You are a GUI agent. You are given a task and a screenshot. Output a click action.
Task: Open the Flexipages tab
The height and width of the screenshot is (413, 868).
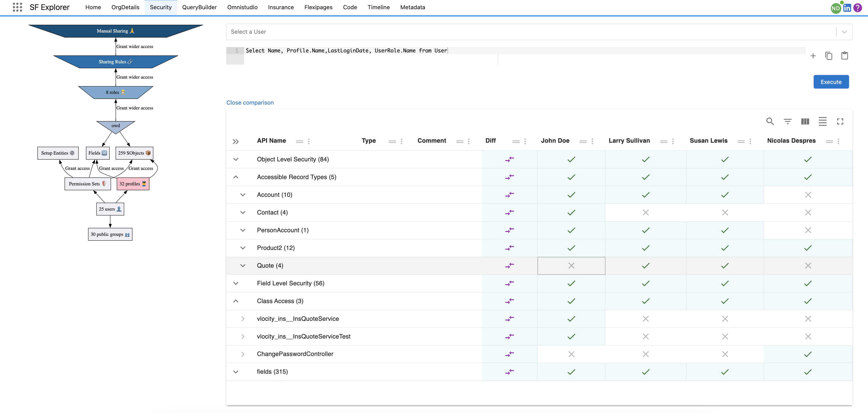(x=318, y=7)
